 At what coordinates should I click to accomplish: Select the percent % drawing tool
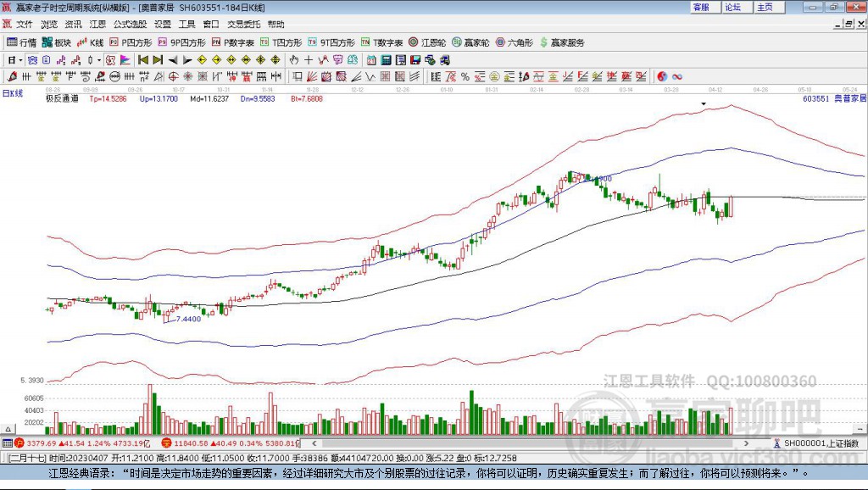465,77
